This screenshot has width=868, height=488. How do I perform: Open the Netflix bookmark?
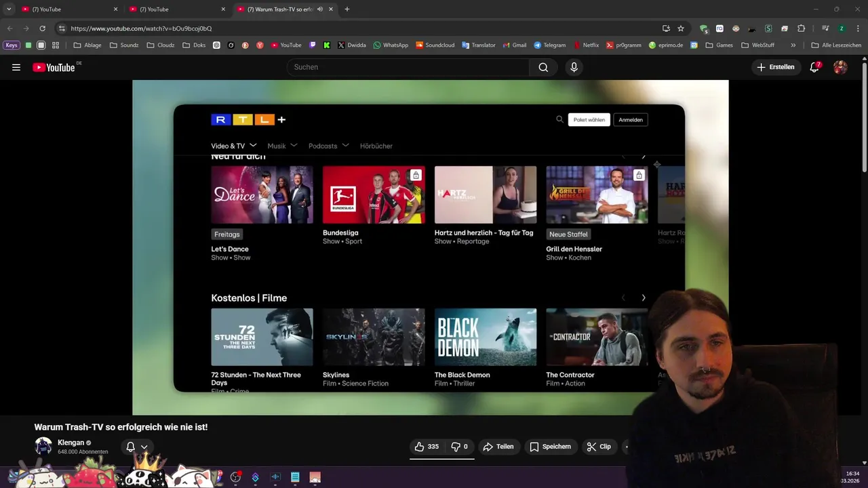click(587, 45)
